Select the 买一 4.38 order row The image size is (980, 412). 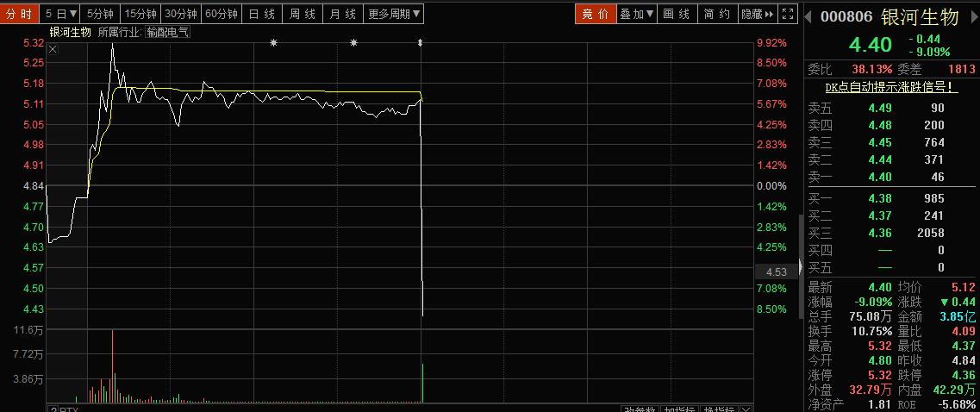[890, 198]
